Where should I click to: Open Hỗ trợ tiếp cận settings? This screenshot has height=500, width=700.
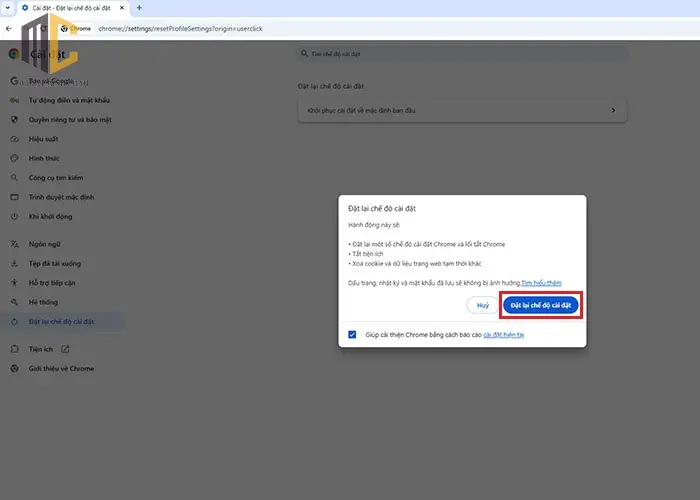(52, 283)
